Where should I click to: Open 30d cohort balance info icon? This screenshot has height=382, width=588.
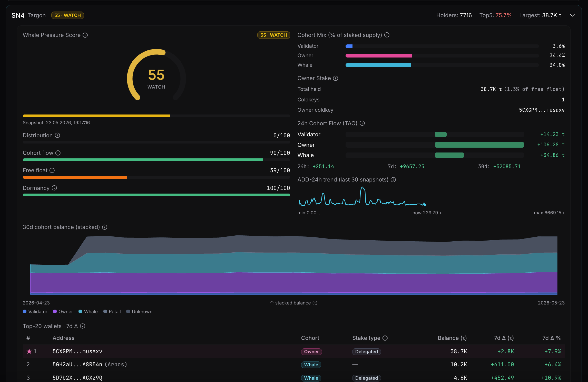tap(105, 227)
